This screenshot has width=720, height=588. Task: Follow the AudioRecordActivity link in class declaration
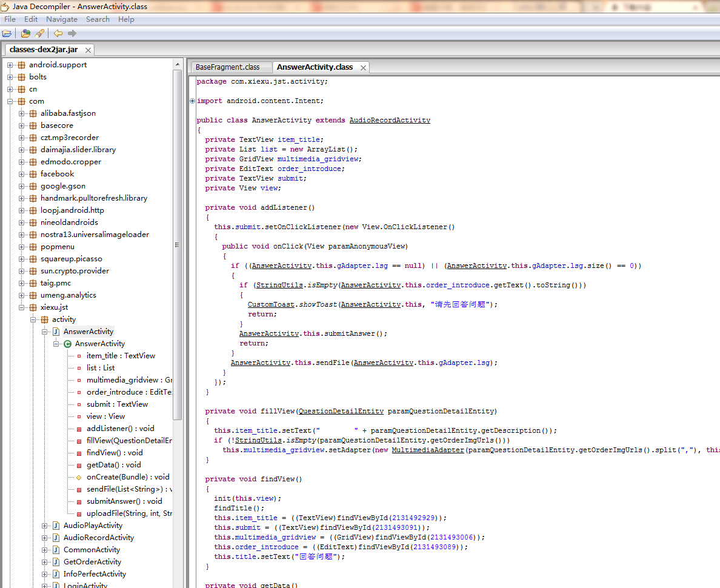[390, 120]
